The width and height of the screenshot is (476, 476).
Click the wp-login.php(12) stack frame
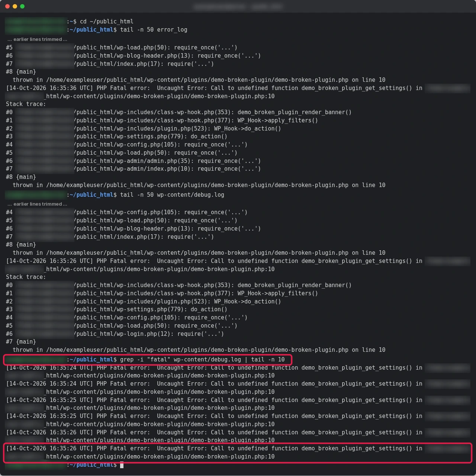[x=115, y=334]
